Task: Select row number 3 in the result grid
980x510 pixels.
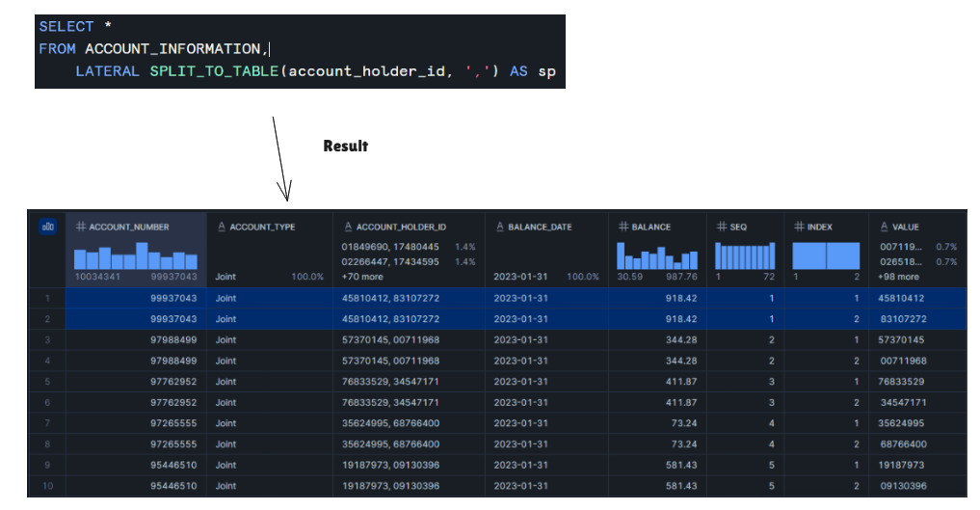Action: coord(47,340)
